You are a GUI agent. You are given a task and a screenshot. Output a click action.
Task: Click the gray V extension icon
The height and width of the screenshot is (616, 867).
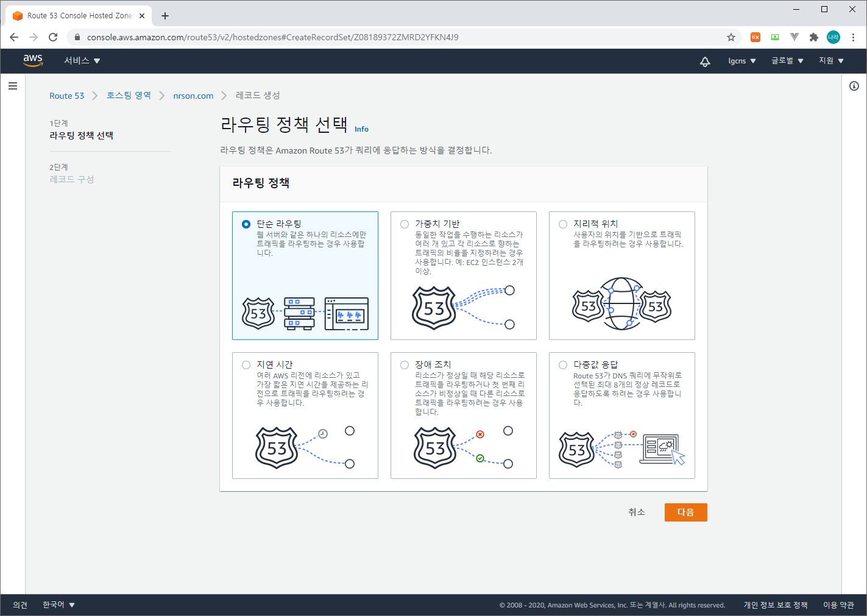click(x=794, y=37)
